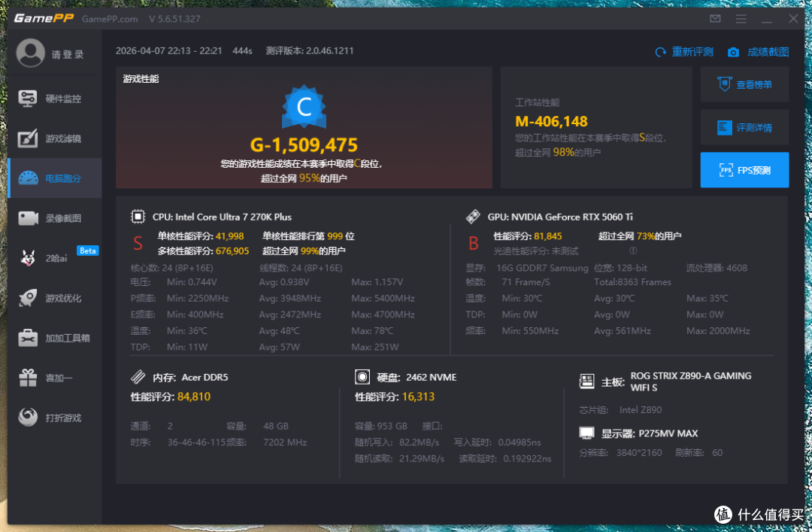Click the 喜加一 gift icon
The image size is (812, 532).
pyautogui.click(x=28, y=378)
